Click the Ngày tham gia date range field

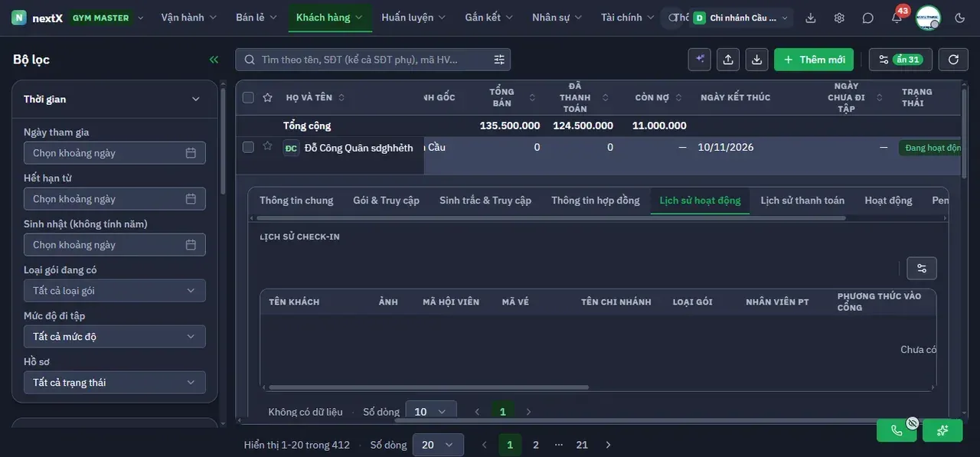click(x=115, y=153)
